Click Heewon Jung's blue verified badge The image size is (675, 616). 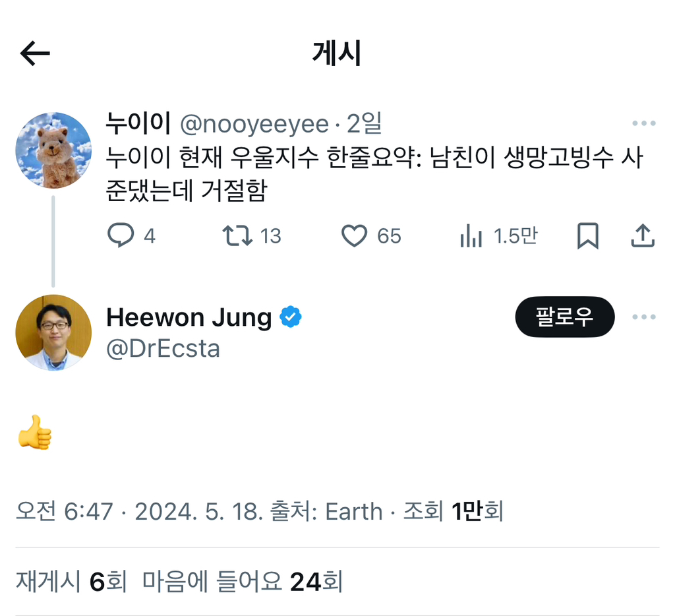(289, 317)
